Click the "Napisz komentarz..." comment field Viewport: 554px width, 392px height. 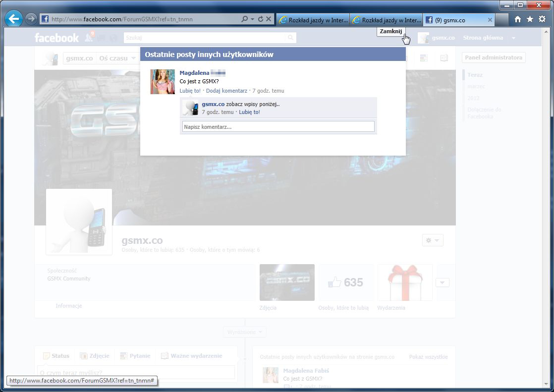(x=278, y=127)
